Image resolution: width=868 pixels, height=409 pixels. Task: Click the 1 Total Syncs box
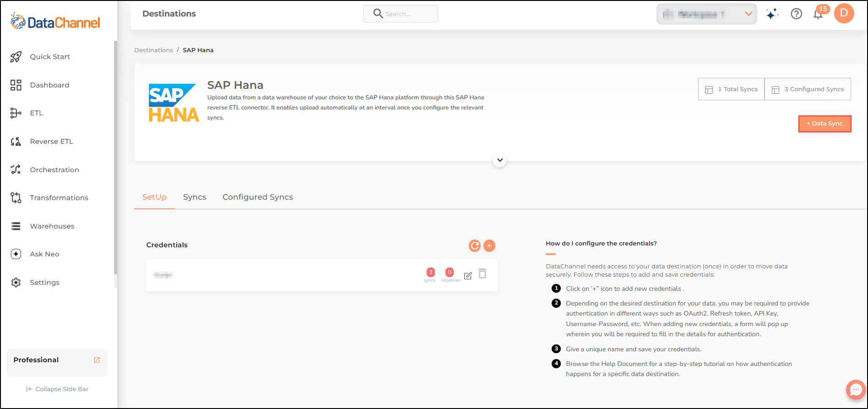point(731,89)
